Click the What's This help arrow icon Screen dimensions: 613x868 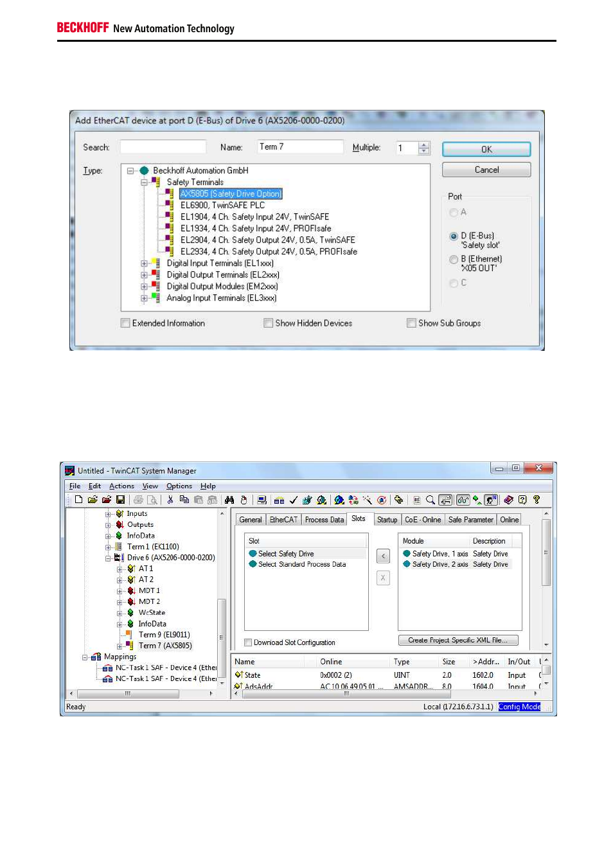[537, 499]
